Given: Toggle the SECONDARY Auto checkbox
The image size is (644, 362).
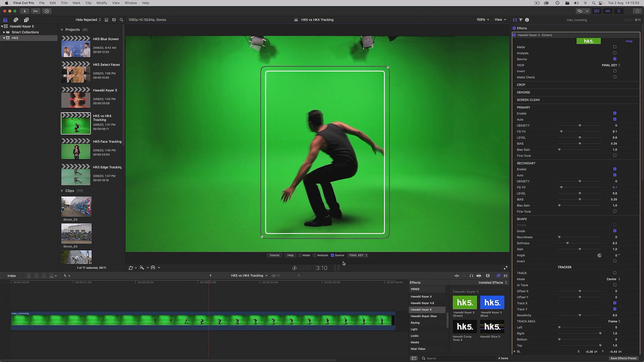Looking at the screenshot, I should click(615, 175).
